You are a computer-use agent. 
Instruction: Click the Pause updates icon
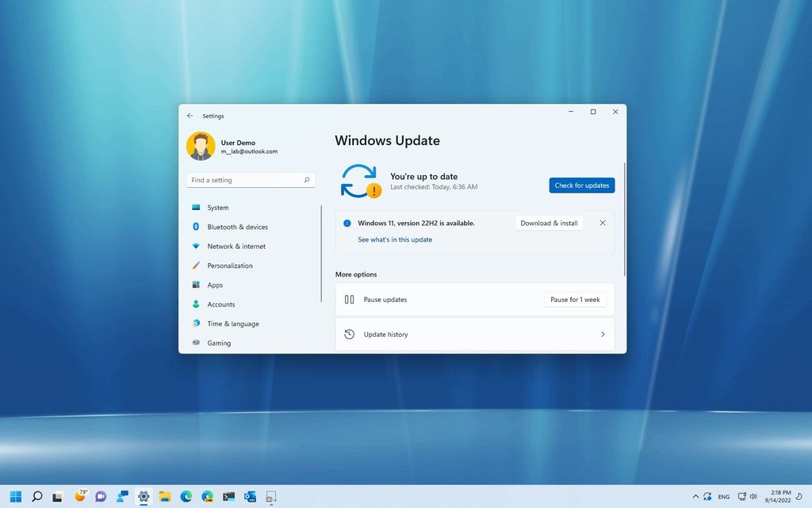pos(350,300)
